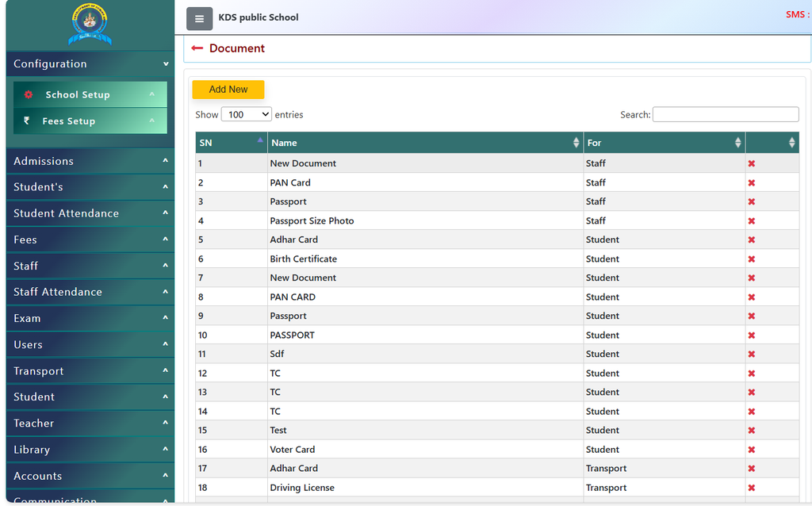Screen dimensions: 812x506
Task: Sort table by For column
Action: 665,143
